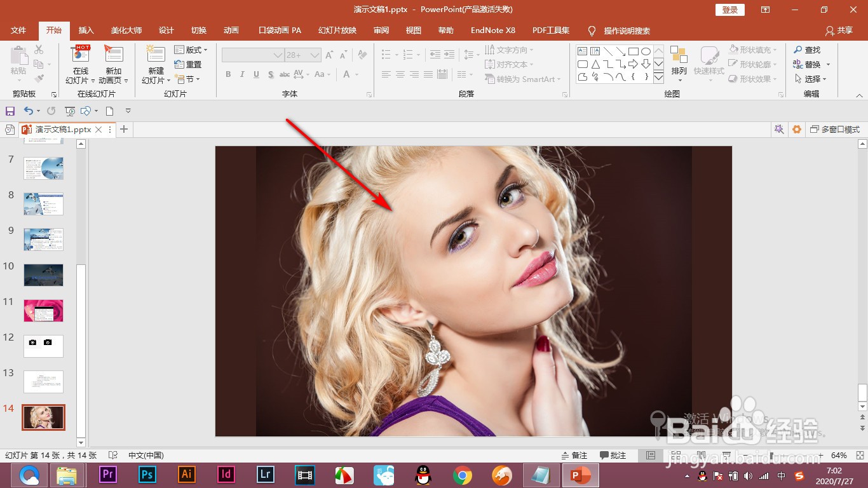Screen dimensions: 868x488
Task: Select the right arrow shape in gallery
Action: click(x=634, y=64)
